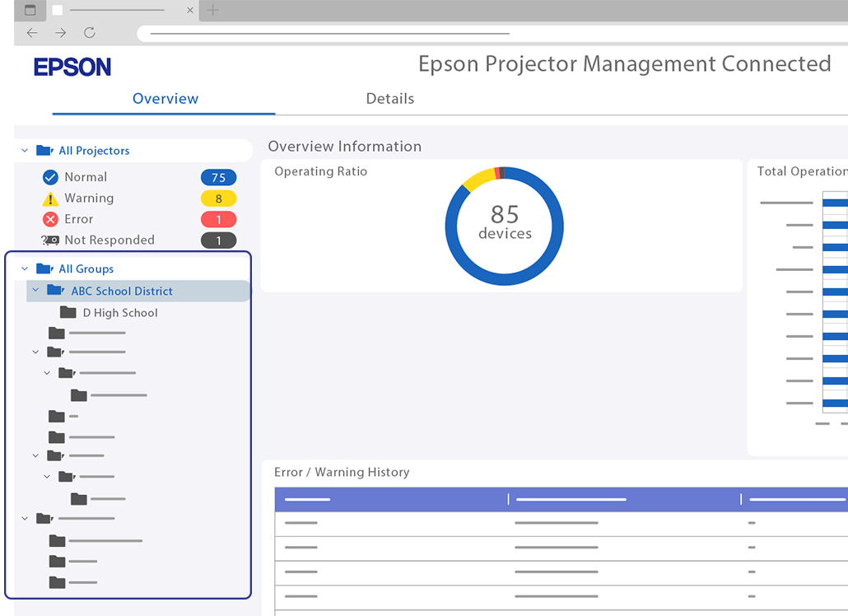The height and width of the screenshot is (616, 848).
Task: Click the red Error X icon
Action: tap(50, 220)
